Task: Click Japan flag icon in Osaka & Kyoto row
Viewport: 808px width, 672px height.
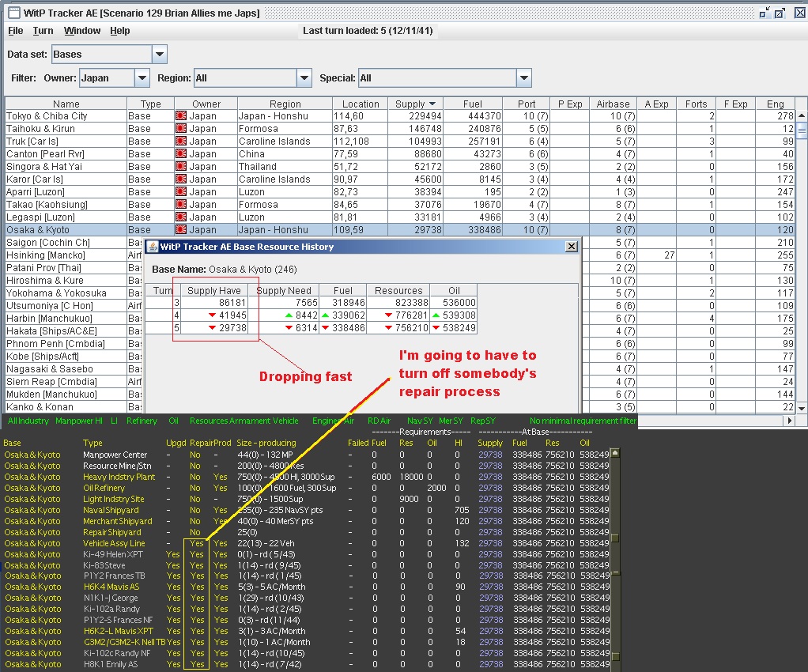Action: tap(181, 230)
